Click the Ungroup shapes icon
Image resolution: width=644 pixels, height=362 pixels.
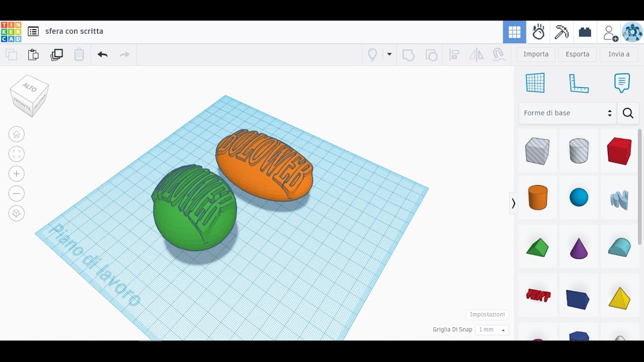click(x=431, y=55)
